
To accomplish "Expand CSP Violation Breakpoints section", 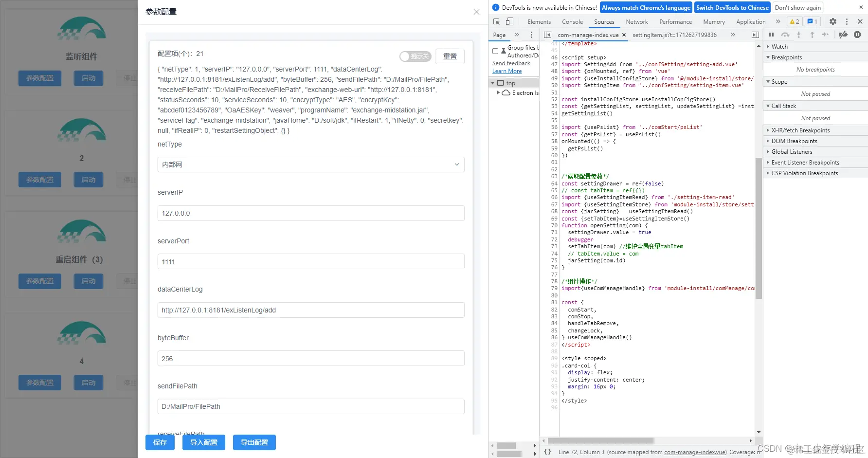I will point(815,173).
